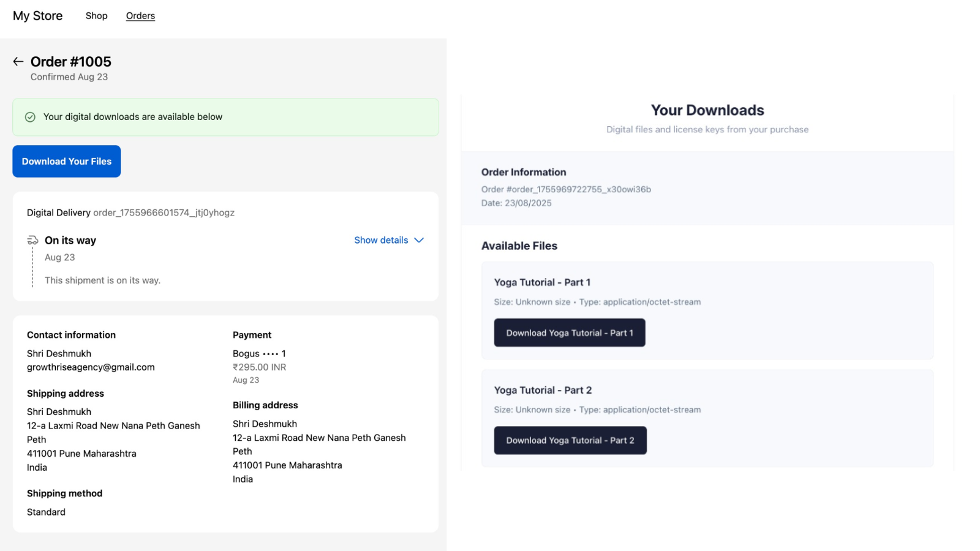Click the Standard shipping method value

coord(46,512)
